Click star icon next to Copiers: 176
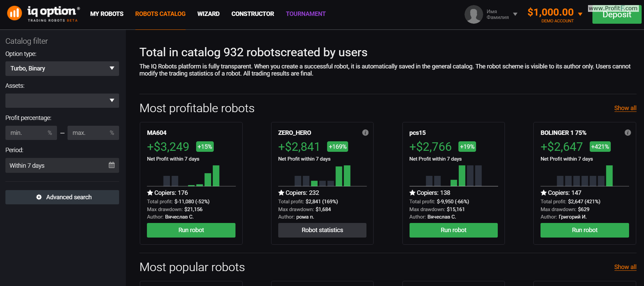This screenshot has height=286, width=644. click(150, 192)
